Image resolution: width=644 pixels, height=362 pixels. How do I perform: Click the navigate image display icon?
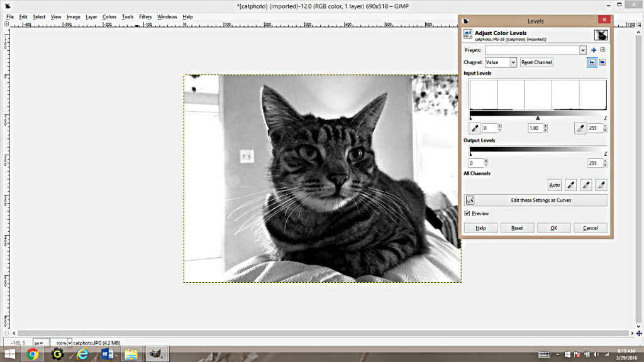click(x=639, y=333)
